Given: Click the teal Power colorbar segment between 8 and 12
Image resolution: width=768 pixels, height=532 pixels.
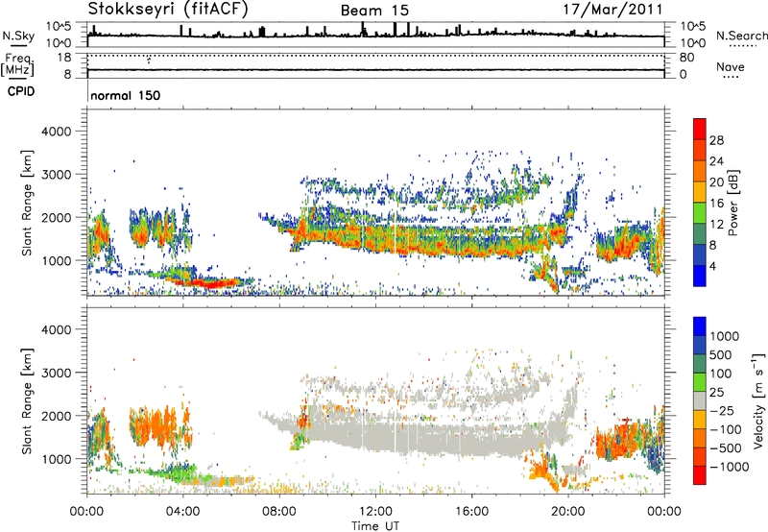Looking at the screenshot, I should coord(700,234).
